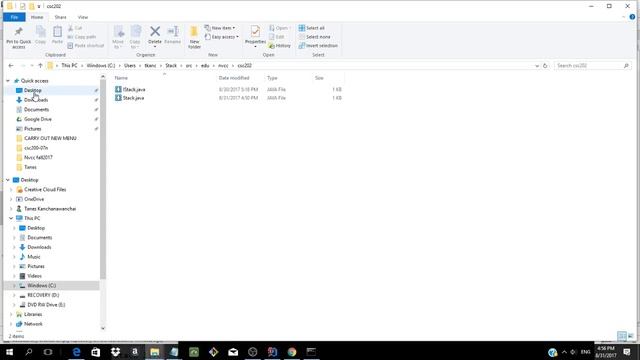Click the Cut scissors icon

pyautogui.click(x=70, y=28)
